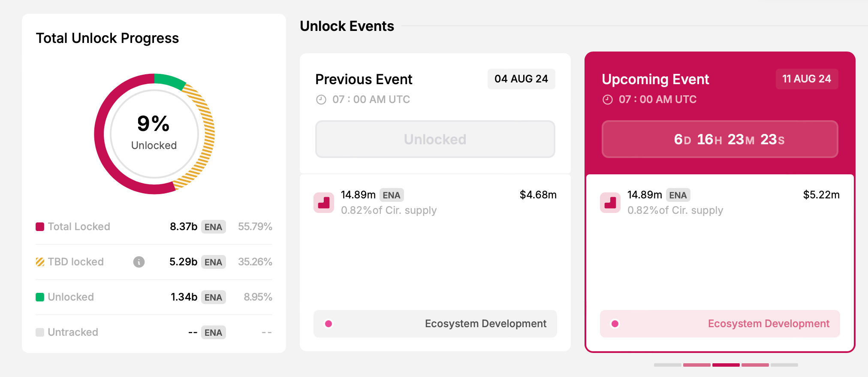Screen dimensions: 868x377
Task: Click the Upcoming Event allocation chart icon
Action: 610,203
